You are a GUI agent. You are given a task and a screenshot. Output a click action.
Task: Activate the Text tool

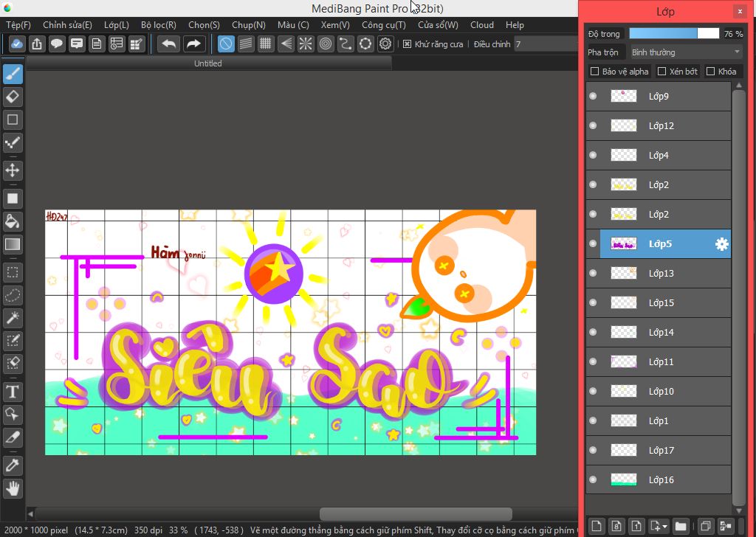13,391
